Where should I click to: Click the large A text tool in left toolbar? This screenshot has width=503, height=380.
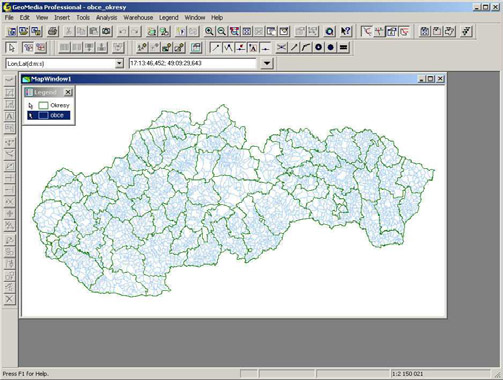[9, 116]
